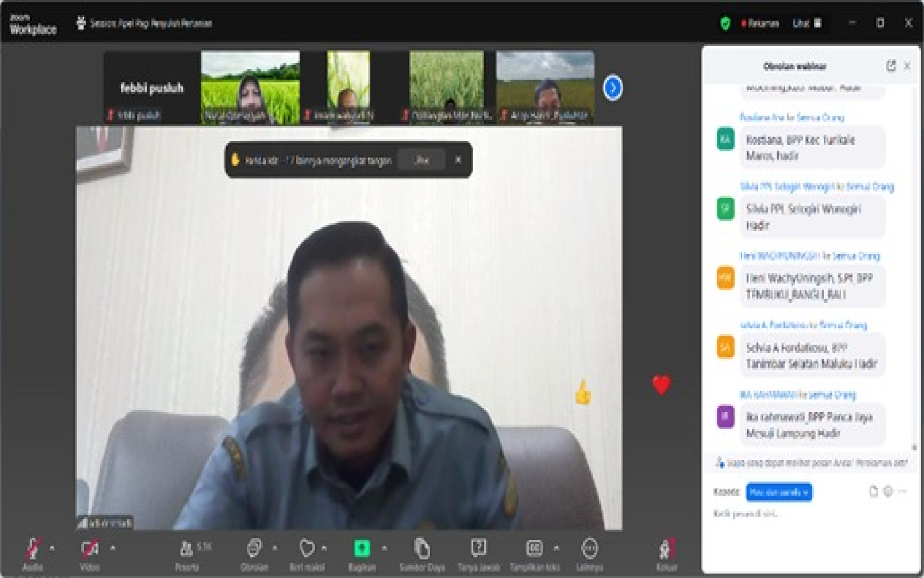Turn on camera with the Video icon
The height and width of the screenshot is (578, 924).
tap(90, 548)
